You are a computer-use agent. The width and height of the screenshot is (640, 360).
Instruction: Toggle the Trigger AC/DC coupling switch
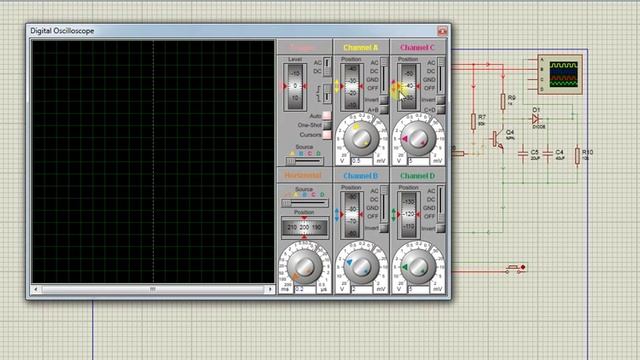(x=327, y=67)
